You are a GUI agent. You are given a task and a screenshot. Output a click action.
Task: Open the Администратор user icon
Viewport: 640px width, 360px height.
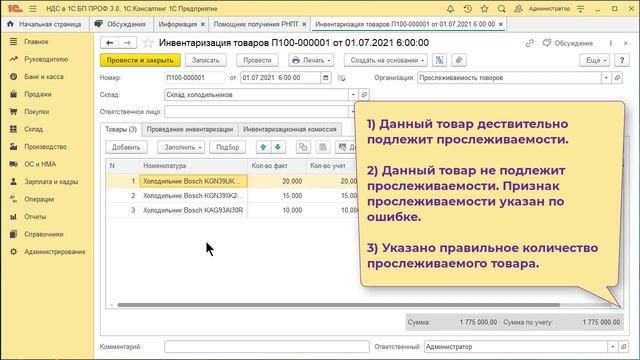tap(518, 9)
